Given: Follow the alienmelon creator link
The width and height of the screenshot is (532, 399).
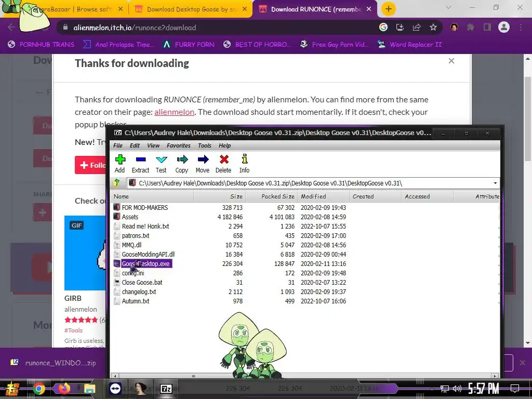Looking at the screenshot, I should click(x=175, y=112).
